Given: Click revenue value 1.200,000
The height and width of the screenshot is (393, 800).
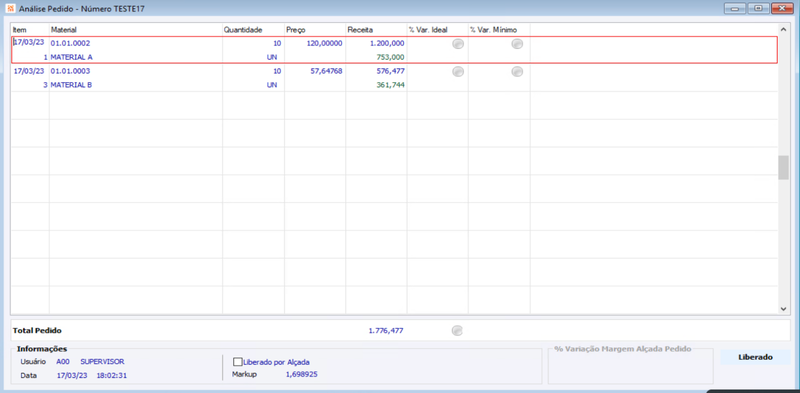Looking at the screenshot, I should point(387,43).
